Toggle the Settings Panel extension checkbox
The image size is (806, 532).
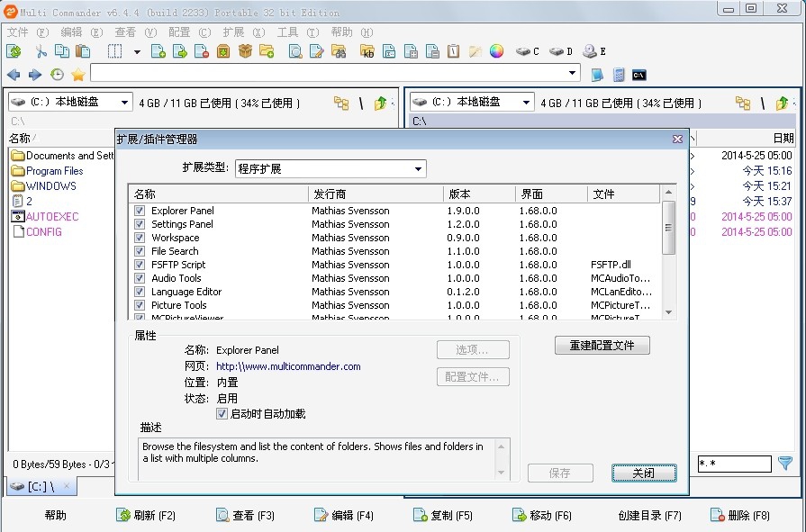tap(140, 224)
